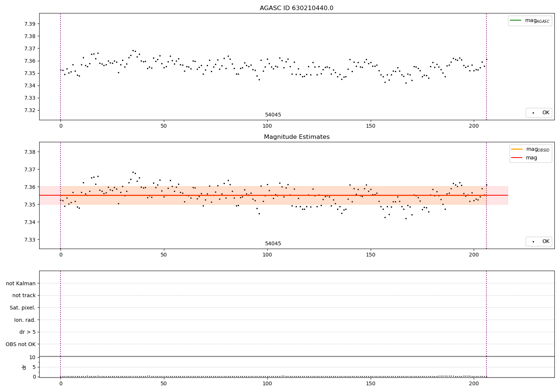Click the Magnitude Estimates subplot title

click(x=296, y=137)
